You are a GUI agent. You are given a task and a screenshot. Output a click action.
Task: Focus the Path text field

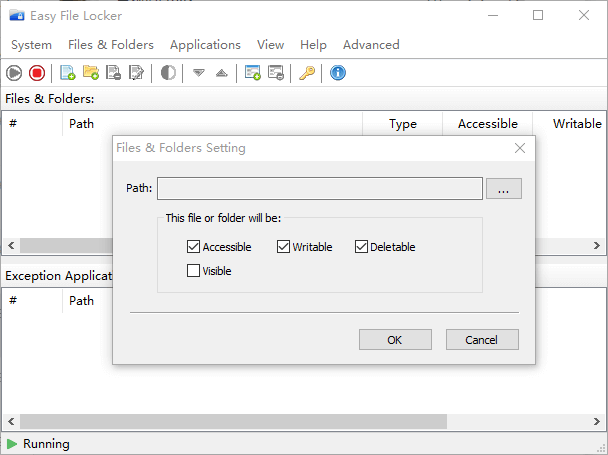tap(320, 189)
